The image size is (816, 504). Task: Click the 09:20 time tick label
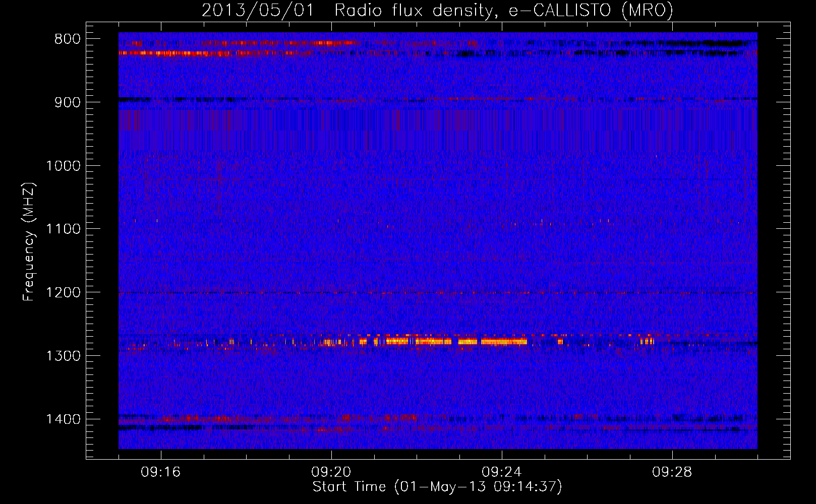click(x=331, y=472)
